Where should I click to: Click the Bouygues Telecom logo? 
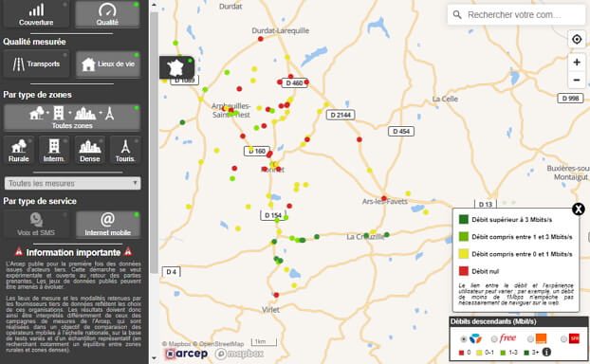pos(475,338)
